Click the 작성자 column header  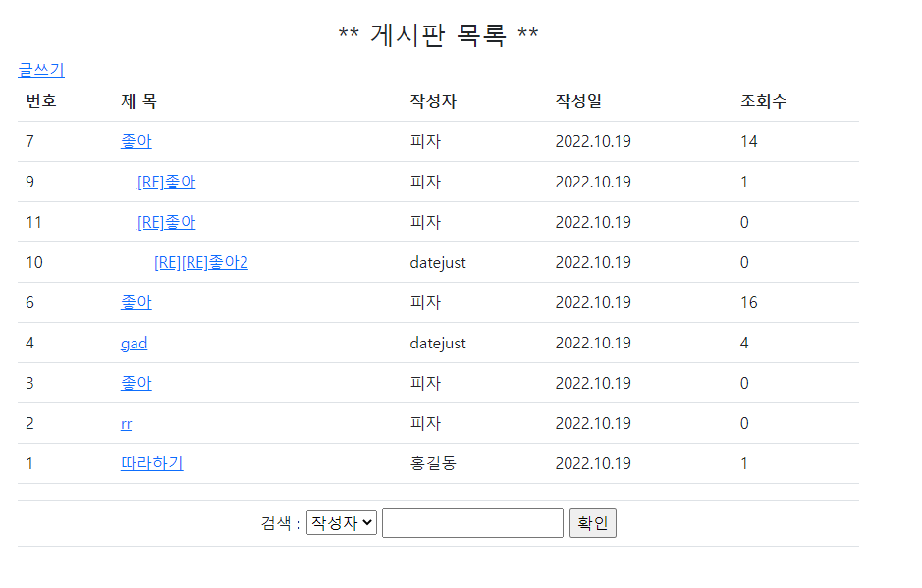point(433,101)
